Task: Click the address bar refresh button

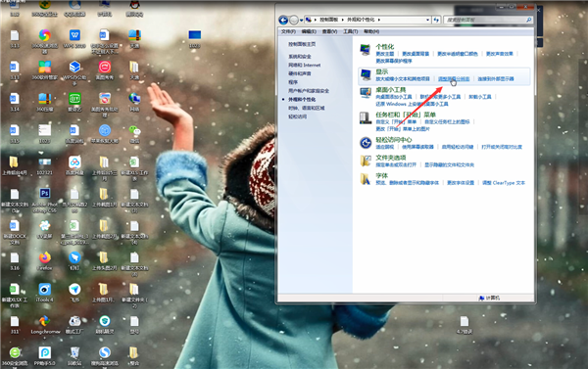Action: coord(436,20)
